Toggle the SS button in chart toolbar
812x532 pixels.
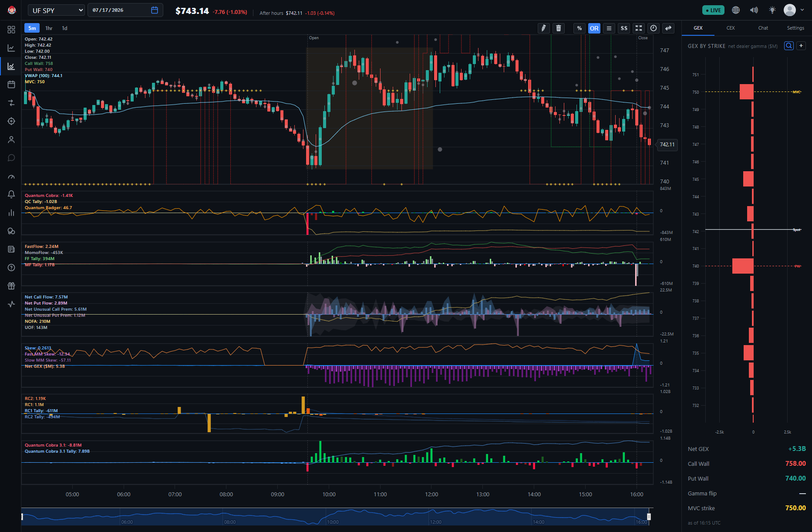[x=624, y=28]
